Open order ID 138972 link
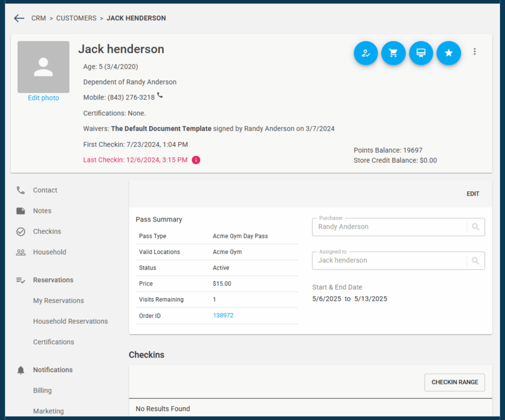This screenshot has height=420, width=505. (x=223, y=316)
